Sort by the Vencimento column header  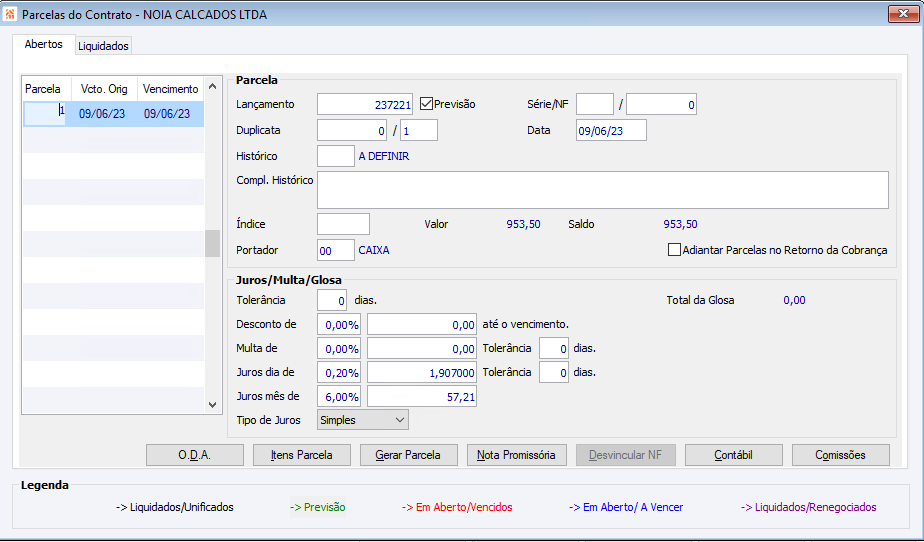point(170,89)
